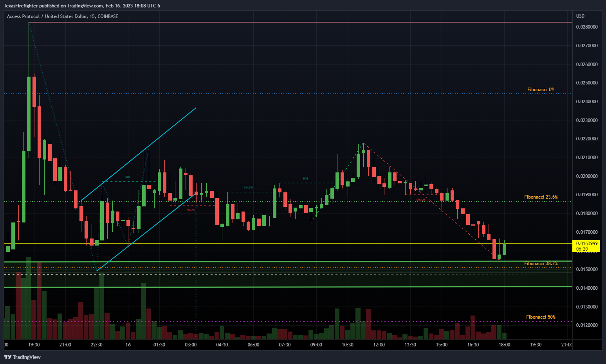Click the 06:00 time axis label
Image resolution: width=606 pixels, height=364 pixels.
point(253,345)
